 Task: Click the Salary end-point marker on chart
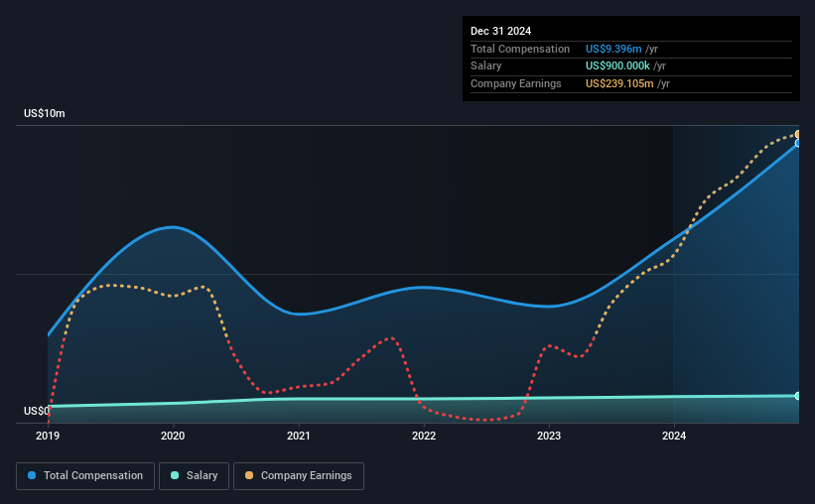(x=798, y=396)
